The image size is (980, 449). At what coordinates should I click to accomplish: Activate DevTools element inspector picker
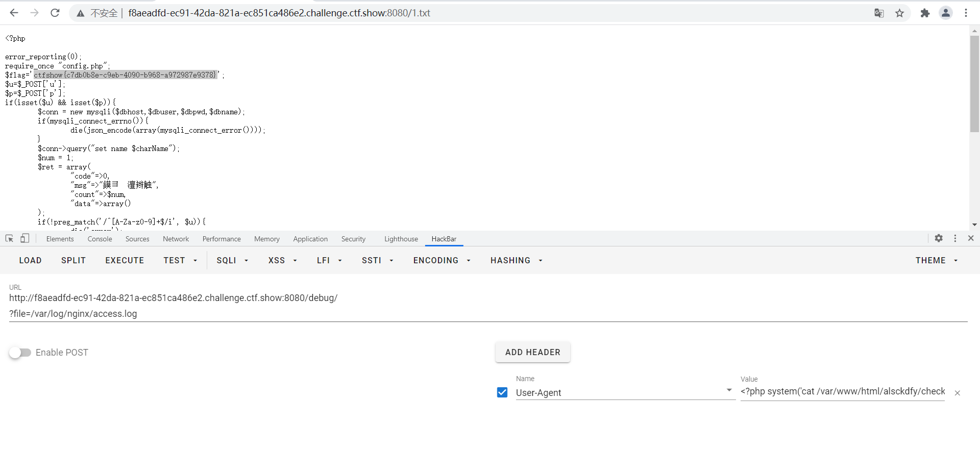[x=9, y=238]
